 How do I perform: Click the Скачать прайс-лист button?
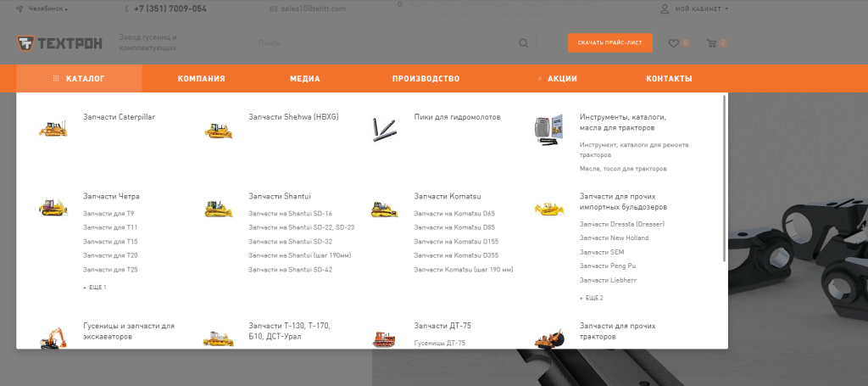(x=610, y=42)
